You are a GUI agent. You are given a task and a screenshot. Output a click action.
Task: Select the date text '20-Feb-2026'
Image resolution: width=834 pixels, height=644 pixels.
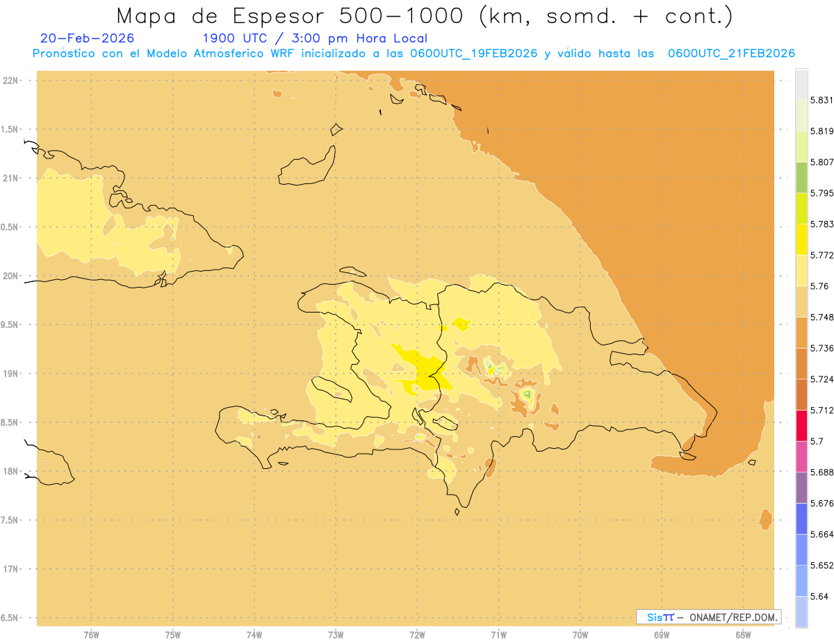pos(88,38)
